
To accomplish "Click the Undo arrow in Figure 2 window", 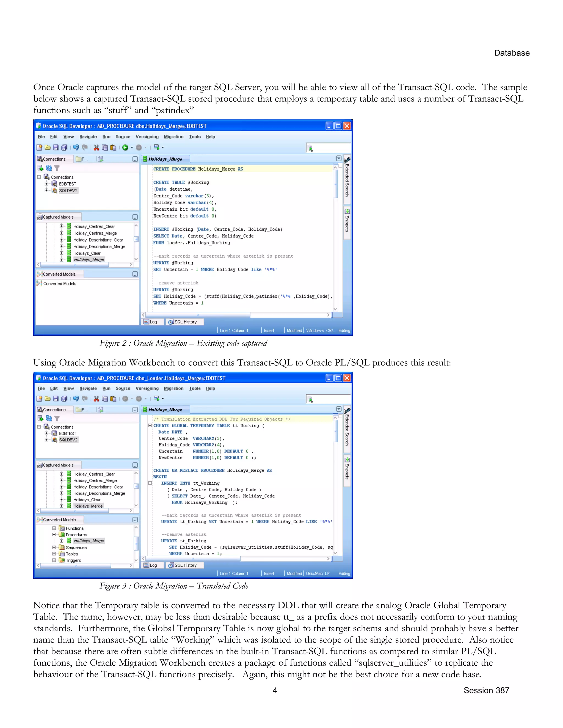I will coord(76,147).
